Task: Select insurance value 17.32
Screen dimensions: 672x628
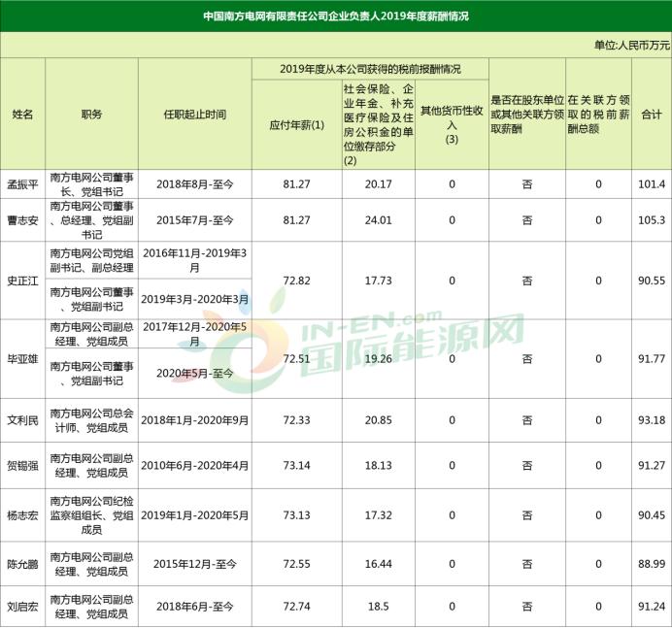Action: point(379,515)
